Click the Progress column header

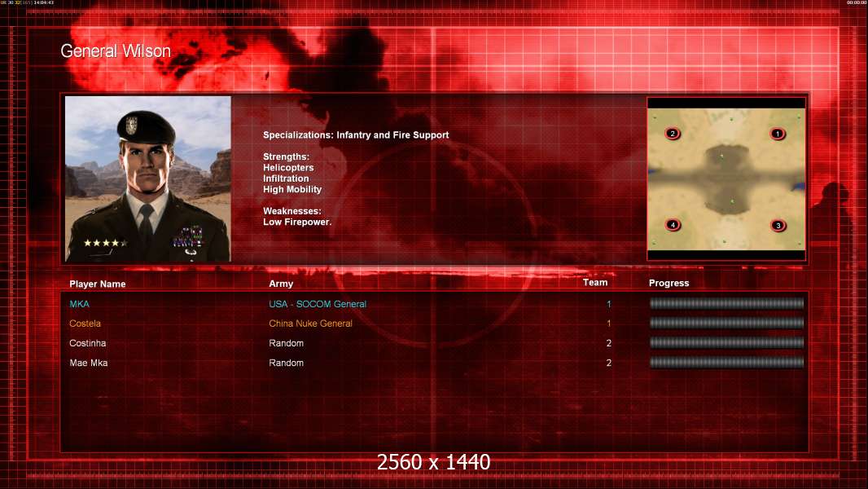pos(669,283)
